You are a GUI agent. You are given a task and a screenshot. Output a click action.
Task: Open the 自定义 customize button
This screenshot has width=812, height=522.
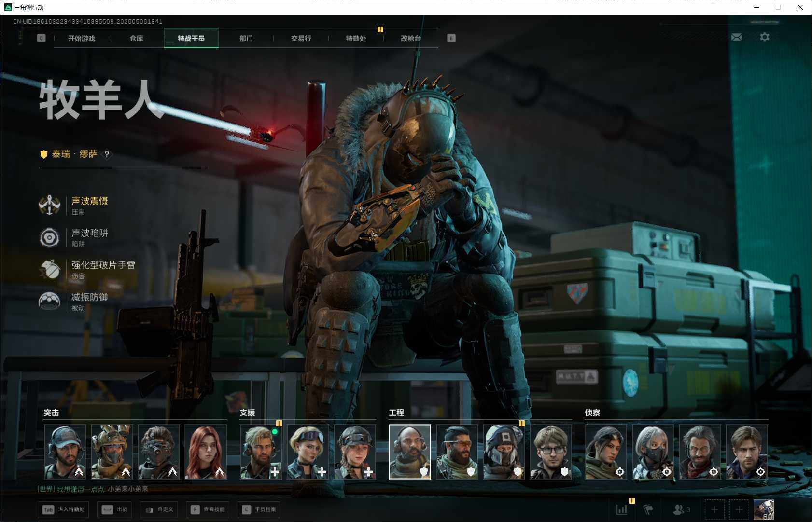coord(159,509)
